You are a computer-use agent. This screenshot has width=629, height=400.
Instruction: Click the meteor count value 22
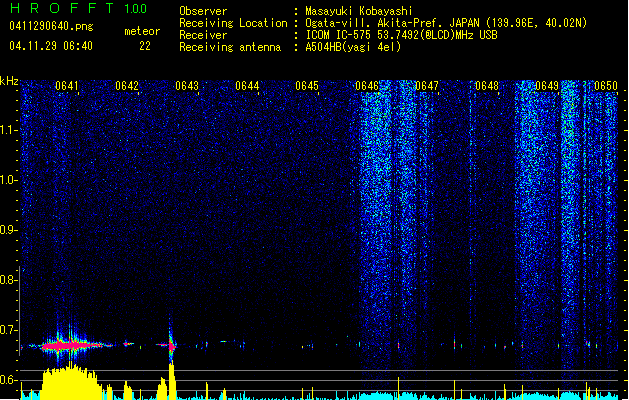(145, 46)
